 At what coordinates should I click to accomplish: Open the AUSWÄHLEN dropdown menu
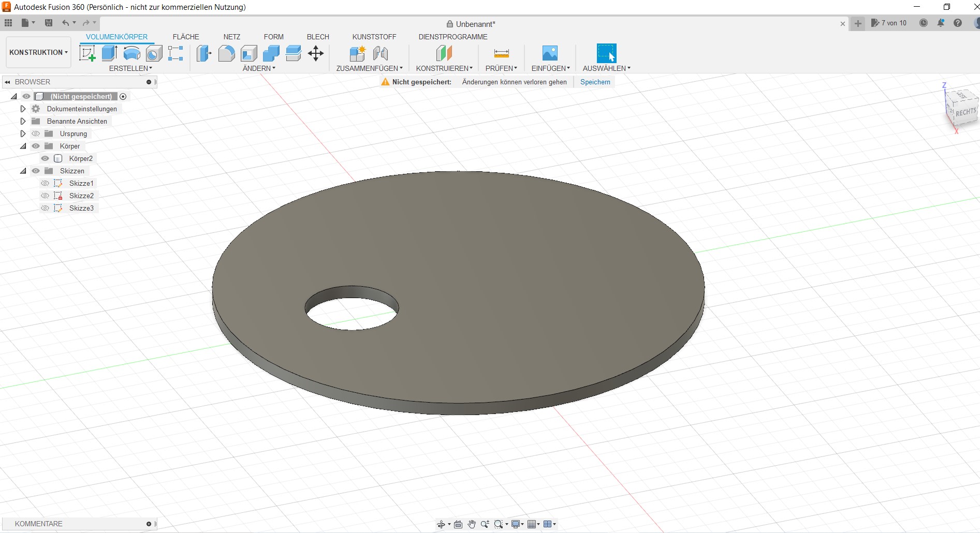(x=606, y=68)
